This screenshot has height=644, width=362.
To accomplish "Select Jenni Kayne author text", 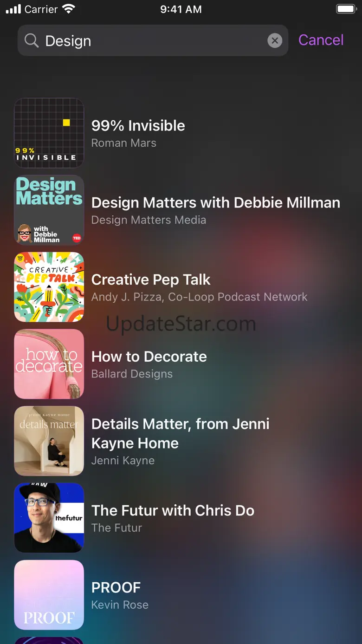I will (x=123, y=461).
